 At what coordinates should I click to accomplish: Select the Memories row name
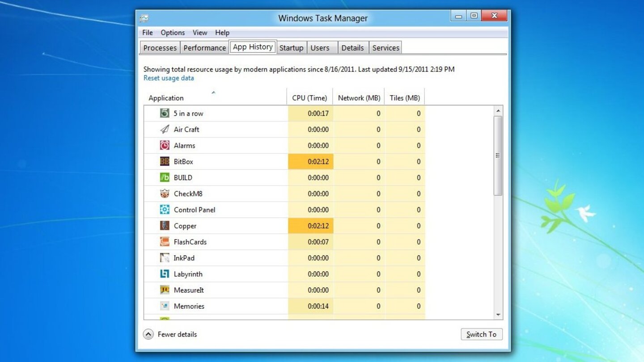click(x=189, y=307)
